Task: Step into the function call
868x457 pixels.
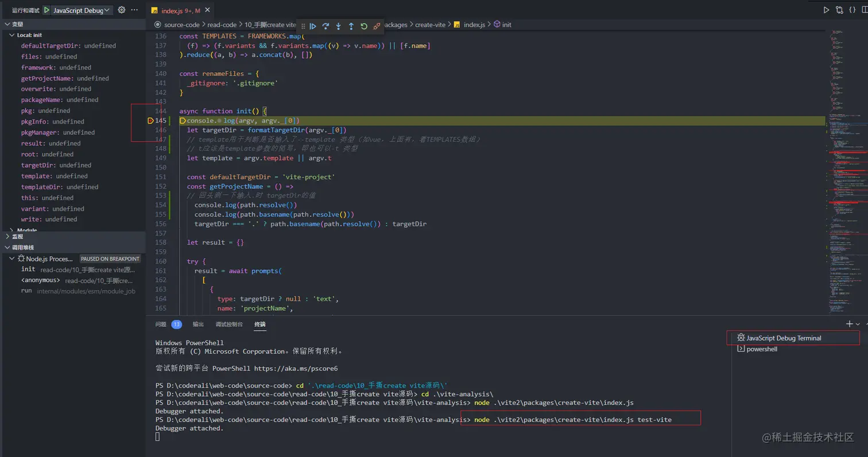Action: [338, 26]
